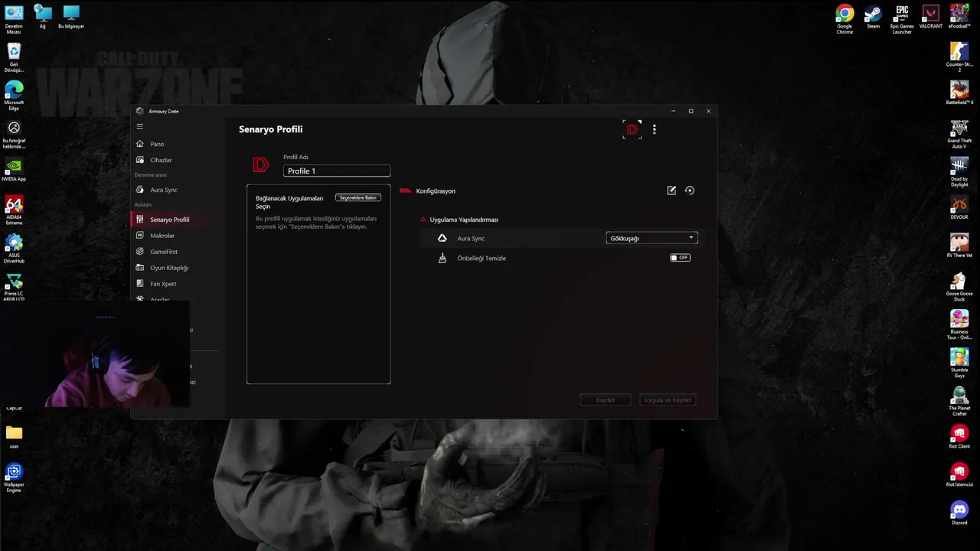This screenshot has height=551, width=980.
Task: Open the three-dot more options menu
Action: [x=654, y=129]
